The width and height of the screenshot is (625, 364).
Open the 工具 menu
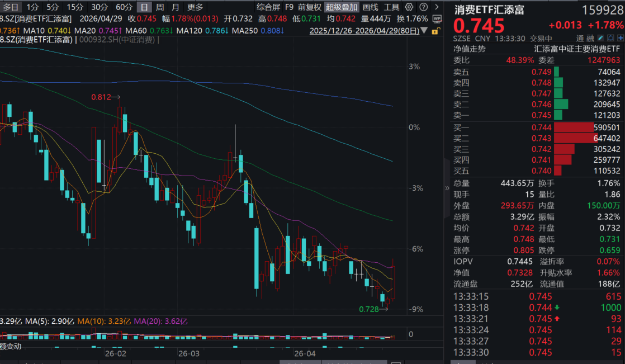pos(392,7)
